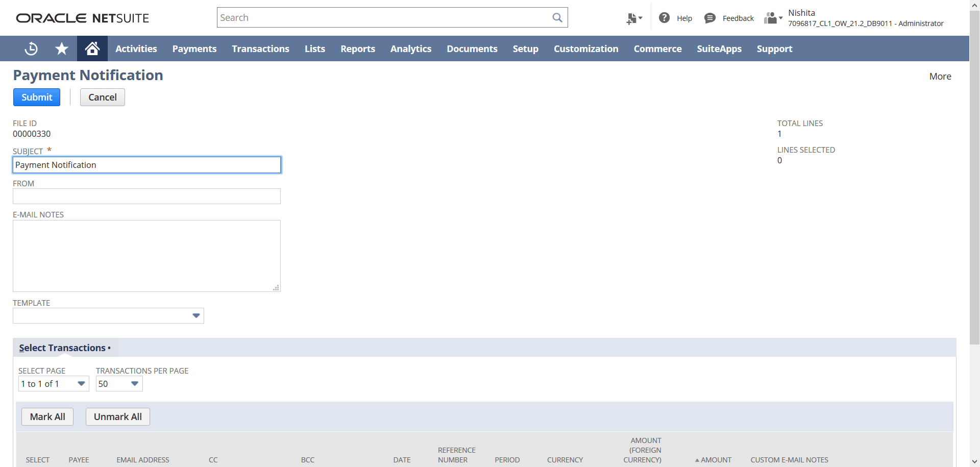
Task: Open the Transactions menu
Action: [261, 48]
